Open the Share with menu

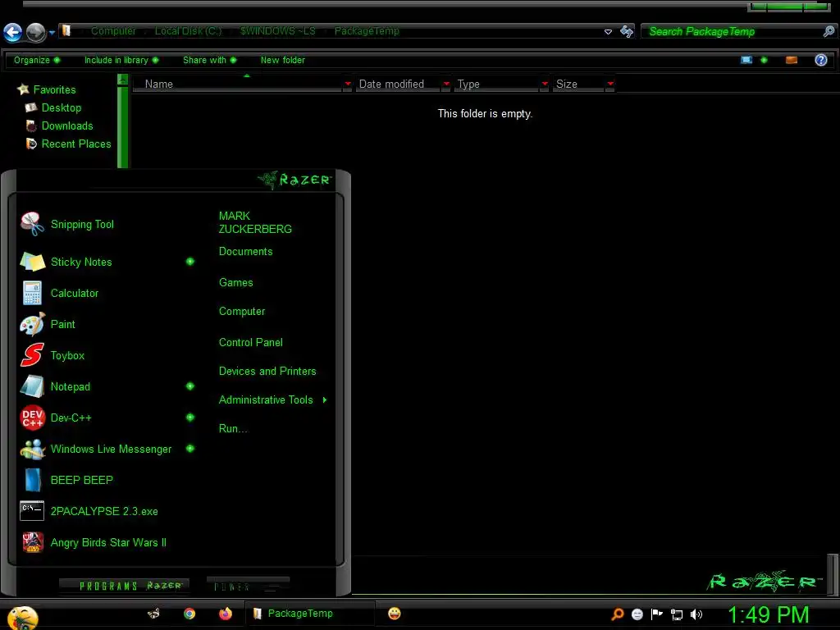(209, 60)
